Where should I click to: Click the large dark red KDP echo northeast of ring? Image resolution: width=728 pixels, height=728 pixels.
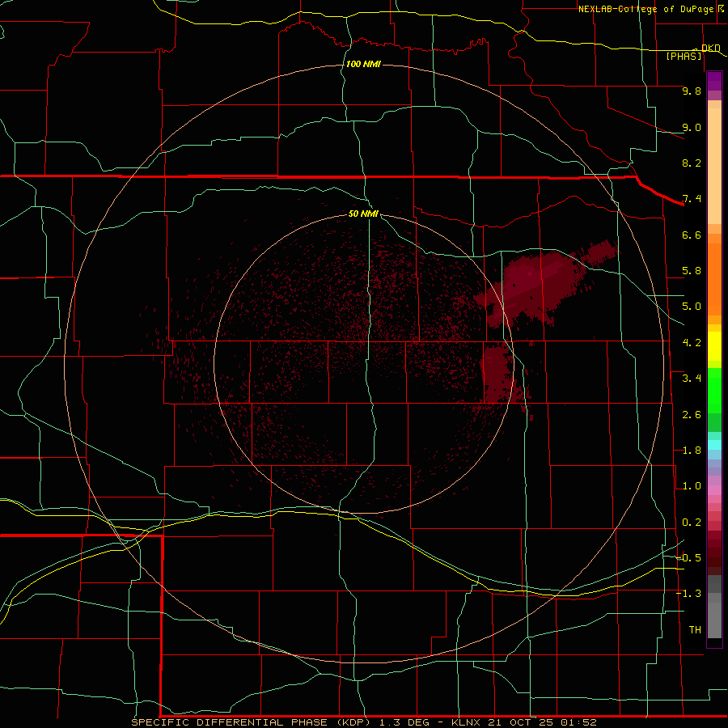(539, 284)
